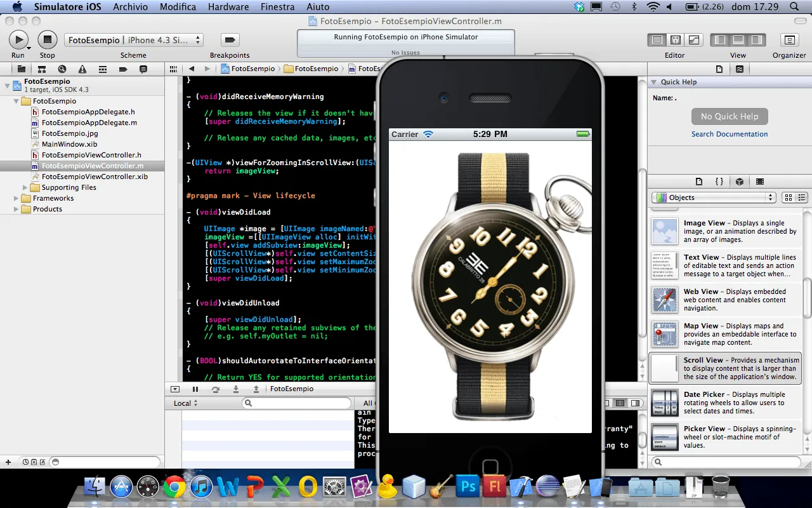Select FotoEsempioAppDelegate.m in the navigator

click(x=89, y=123)
